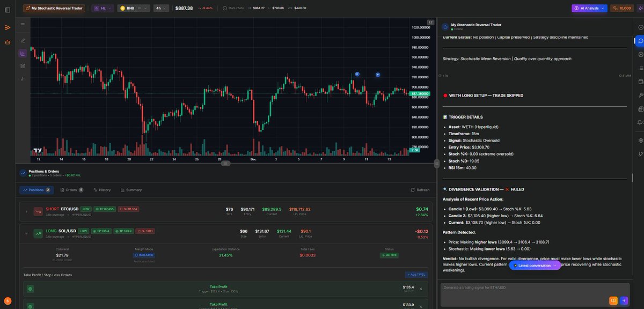
Task: Open the clipboard icon in right sidebar
Action: click(640, 109)
